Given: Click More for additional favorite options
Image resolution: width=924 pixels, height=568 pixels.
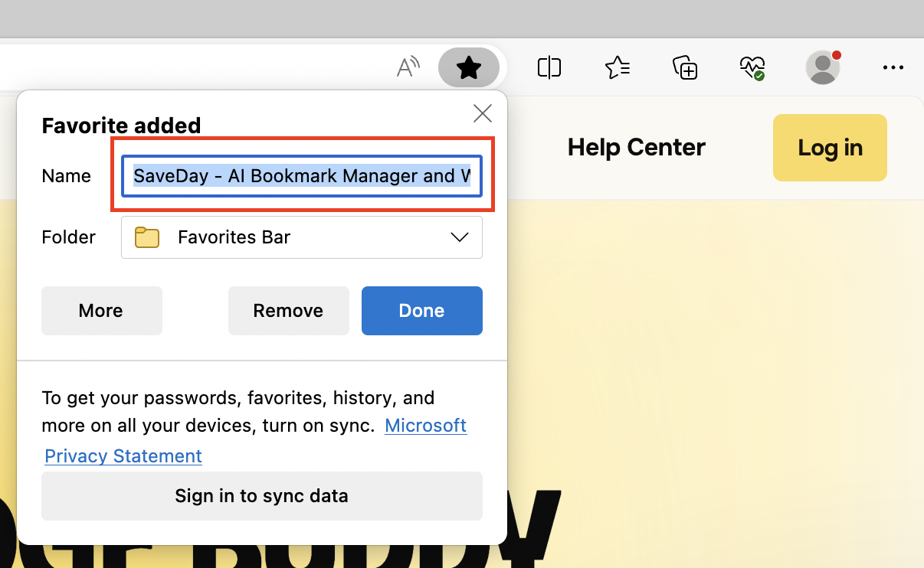Looking at the screenshot, I should point(101,310).
